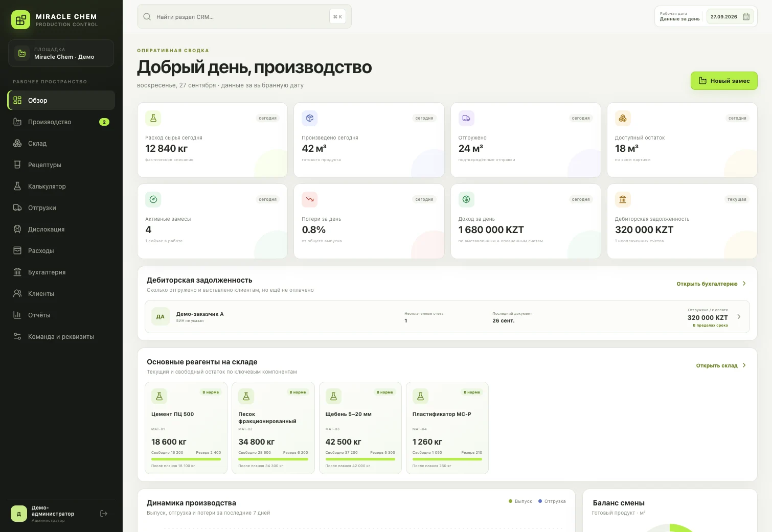Click the Активные замесы gauge icon

153,199
